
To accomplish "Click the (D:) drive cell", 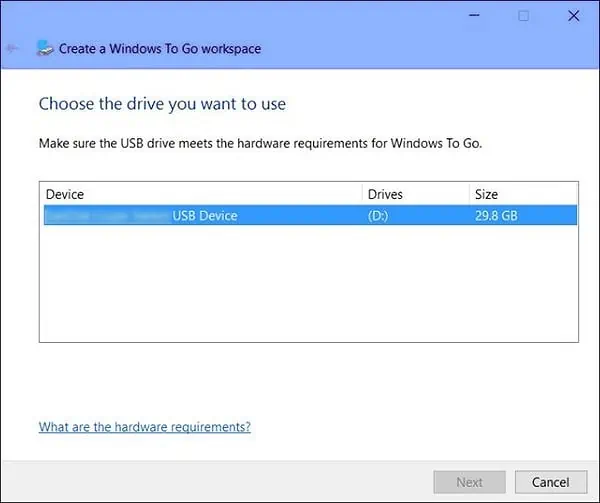I will 378,216.
